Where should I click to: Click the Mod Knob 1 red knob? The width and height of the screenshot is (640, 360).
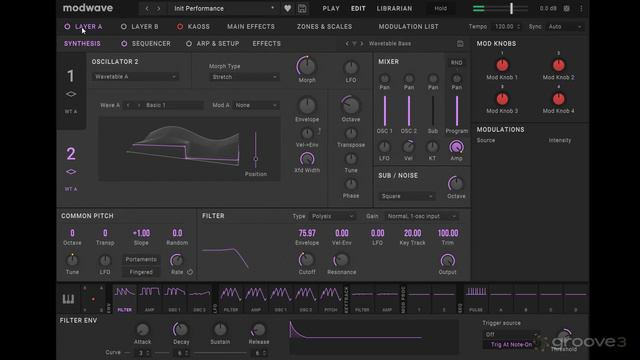[502, 65]
